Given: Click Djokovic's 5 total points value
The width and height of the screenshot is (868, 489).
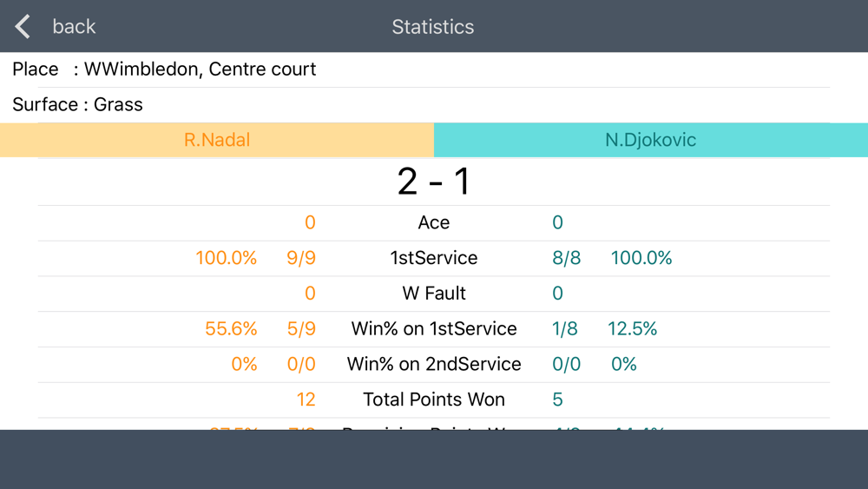Looking at the screenshot, I should (557, 400).
